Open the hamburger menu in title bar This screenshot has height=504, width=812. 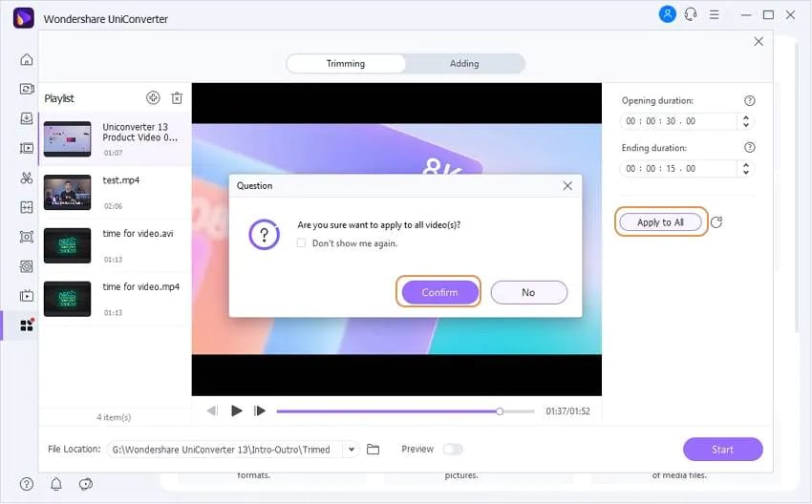pyautogui.click(x=715, y=14)
